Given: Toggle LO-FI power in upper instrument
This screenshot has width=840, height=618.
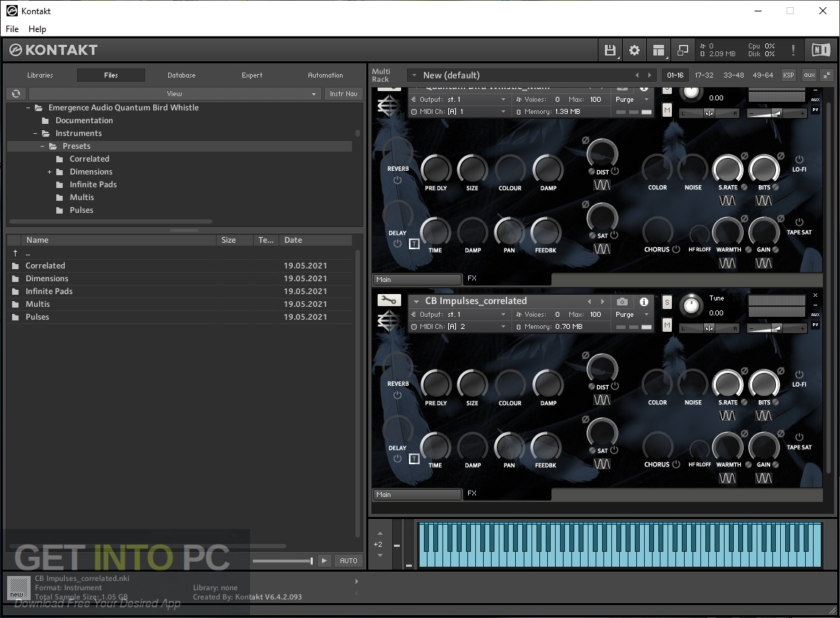Looking at the screenshot, I should [x=799, y=159].
